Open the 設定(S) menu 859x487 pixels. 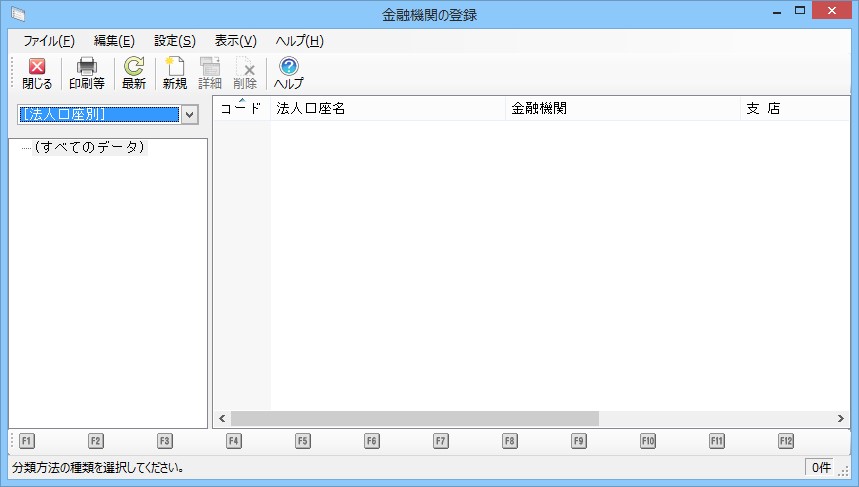pos(175,41)
